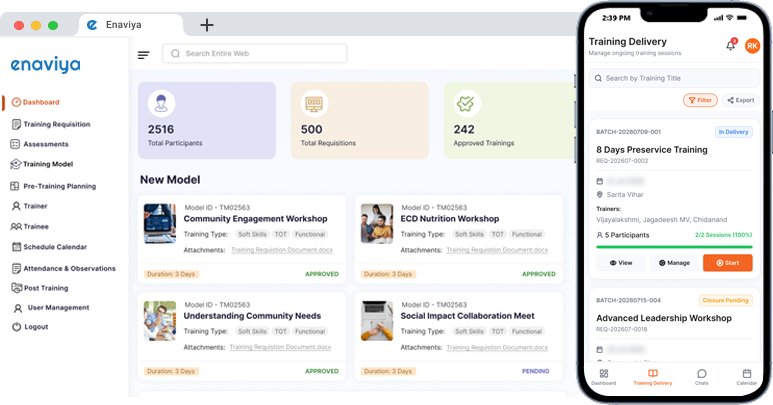Open RK profile avatar on phone
The width and height of the screenshot is (773, 405).
point(752,46)
